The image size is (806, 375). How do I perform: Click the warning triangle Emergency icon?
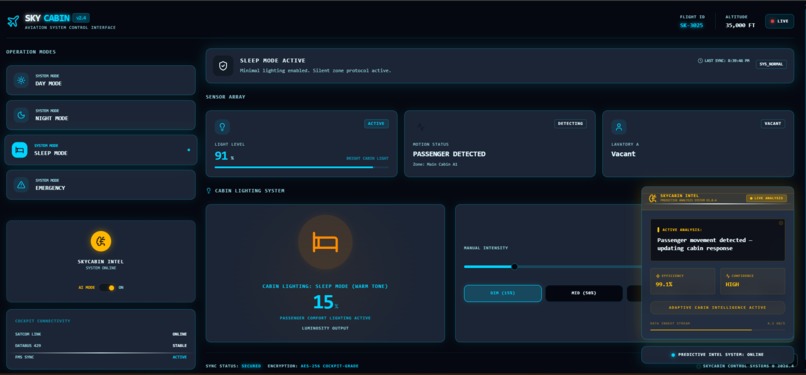[21, 185]
